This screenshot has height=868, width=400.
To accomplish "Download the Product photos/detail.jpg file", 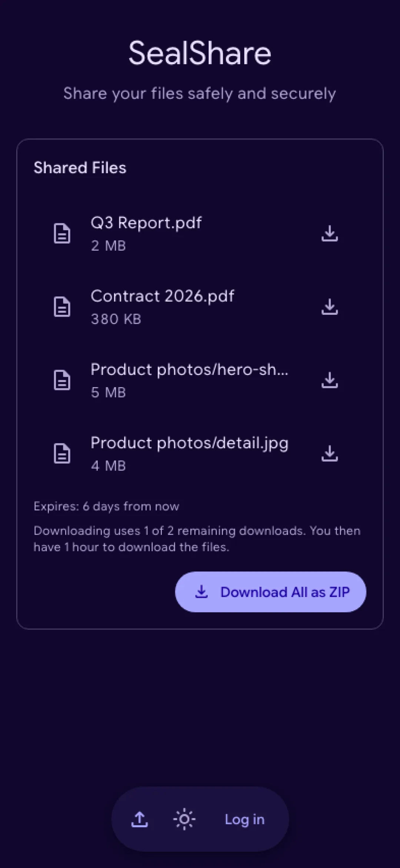I will coord(329,454).
